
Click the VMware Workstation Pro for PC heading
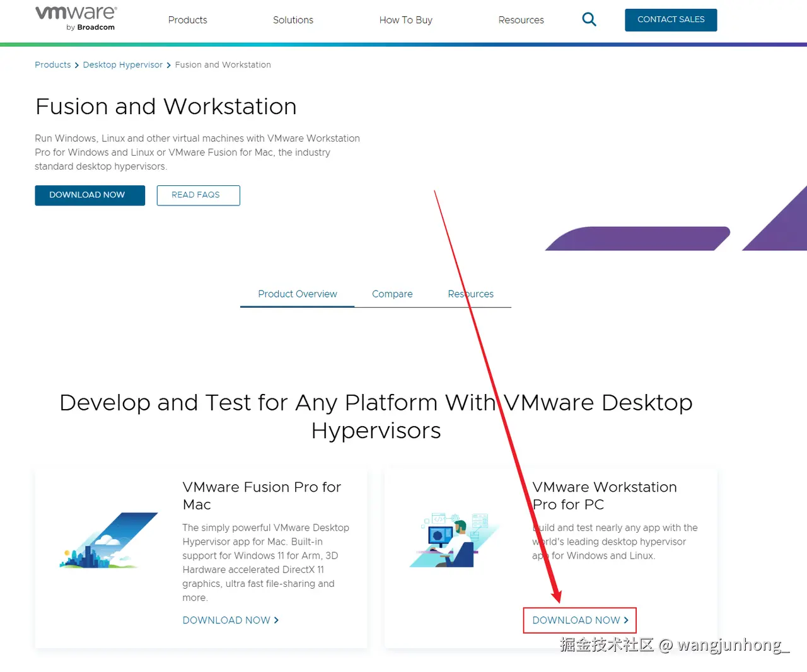(x=605, y=496)
